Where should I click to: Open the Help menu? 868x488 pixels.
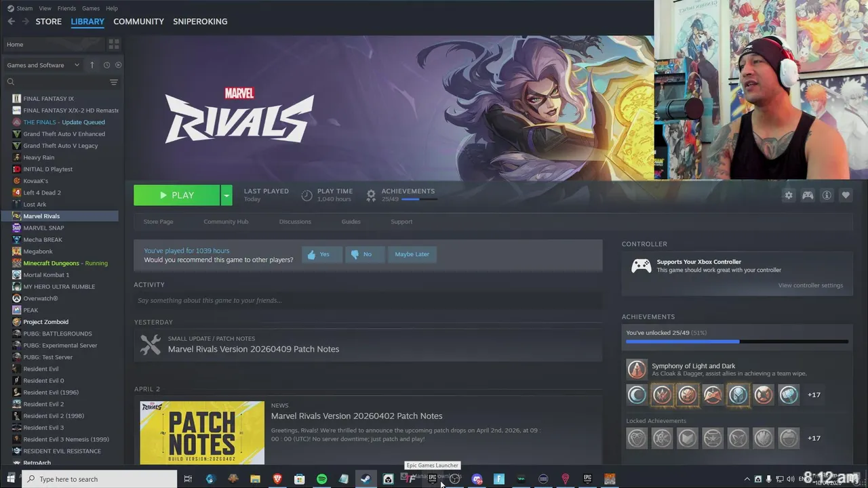point(112,8)
